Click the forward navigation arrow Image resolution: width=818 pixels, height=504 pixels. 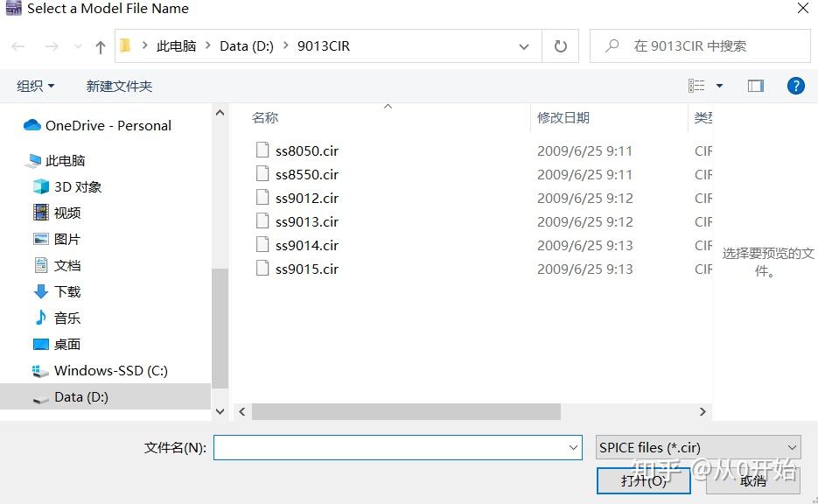point(51,47)
